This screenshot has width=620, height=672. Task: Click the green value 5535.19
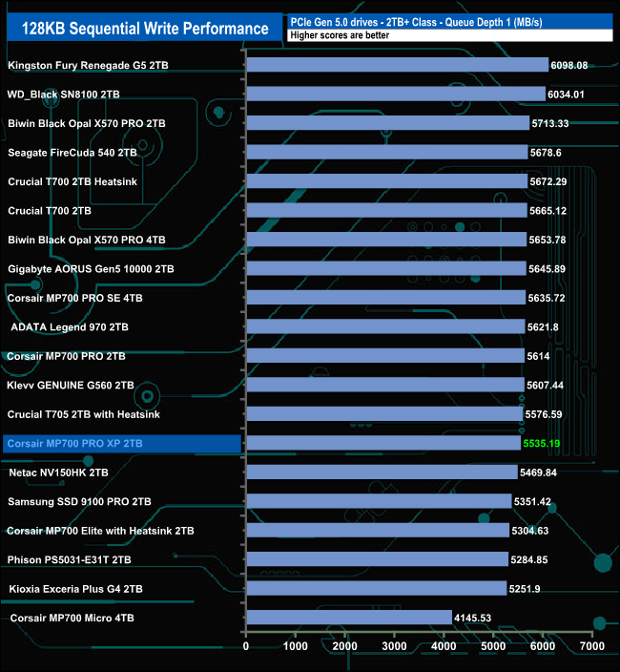542,444
